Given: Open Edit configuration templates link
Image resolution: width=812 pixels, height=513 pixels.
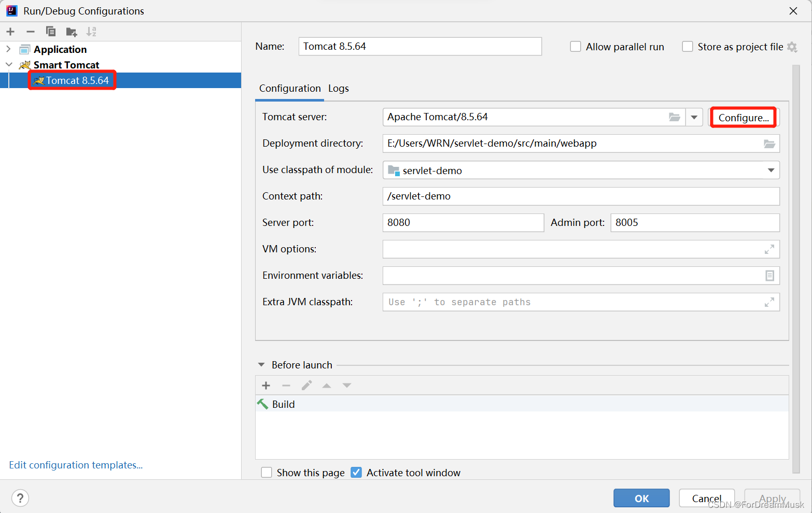Looking at the screenshot, I should coord(76,465).
